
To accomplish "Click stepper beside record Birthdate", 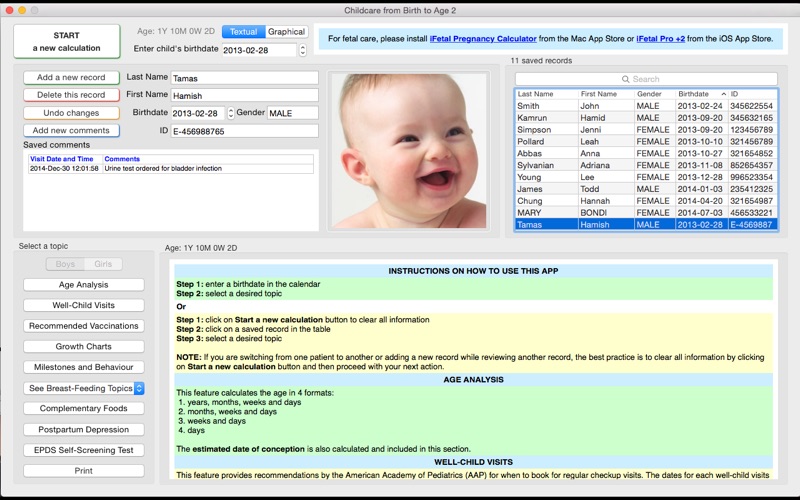I will click(x=231, y=113).
